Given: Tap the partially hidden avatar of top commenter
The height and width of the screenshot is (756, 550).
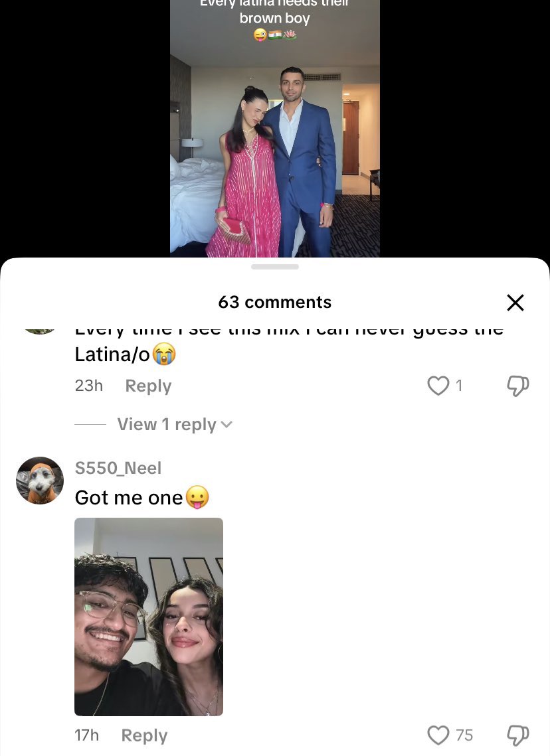Looking at the screenshot, I should [40, 331].
